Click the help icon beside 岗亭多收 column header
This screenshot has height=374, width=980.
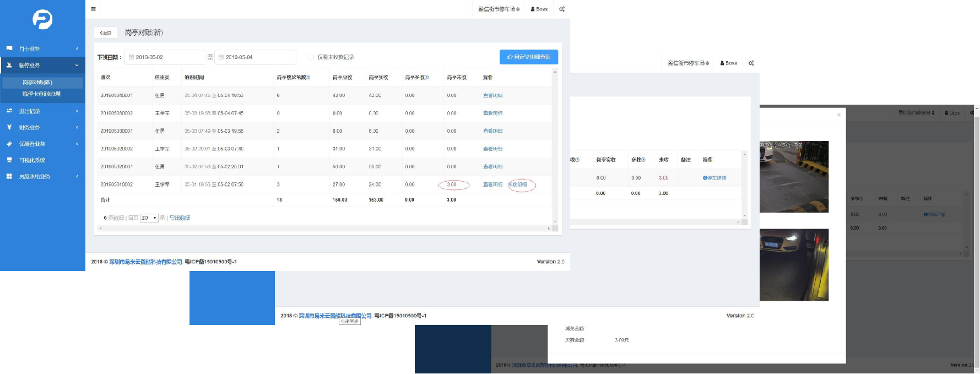(427, 78)
